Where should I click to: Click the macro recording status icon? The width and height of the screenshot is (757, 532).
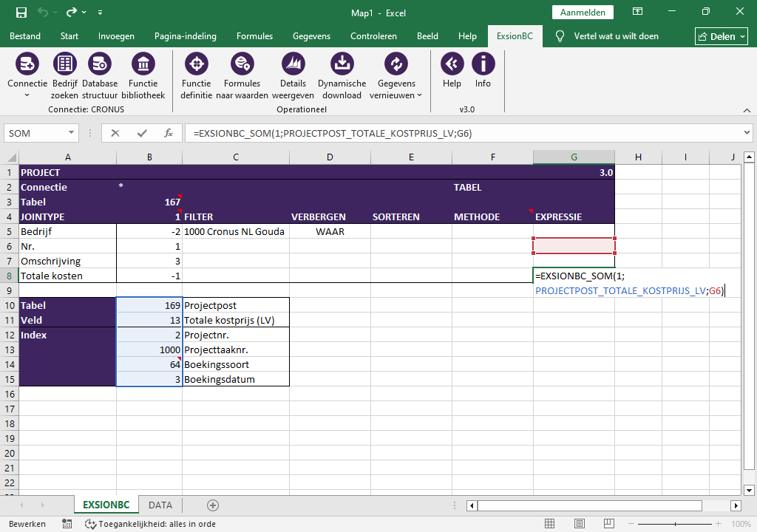(67, 524)
